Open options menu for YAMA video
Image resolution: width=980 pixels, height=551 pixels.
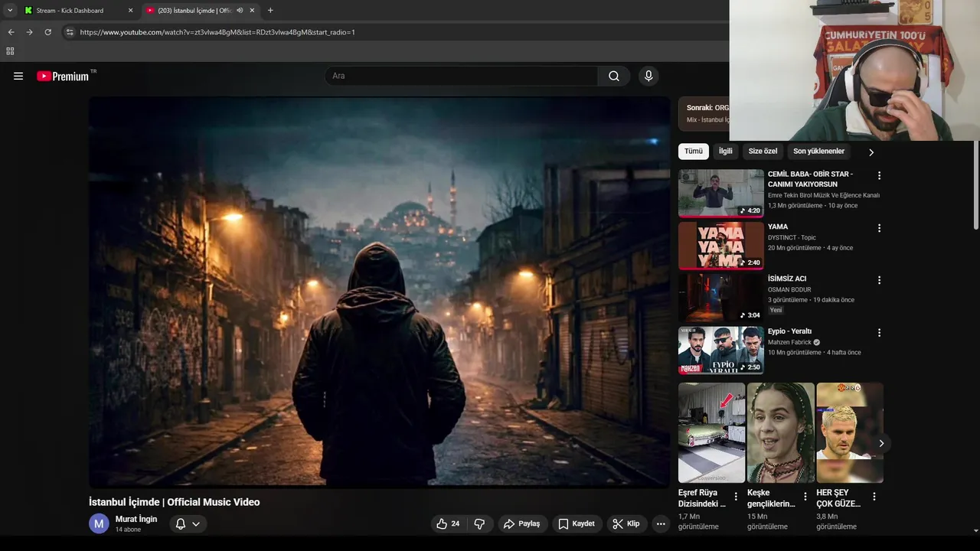coord(879,228)
